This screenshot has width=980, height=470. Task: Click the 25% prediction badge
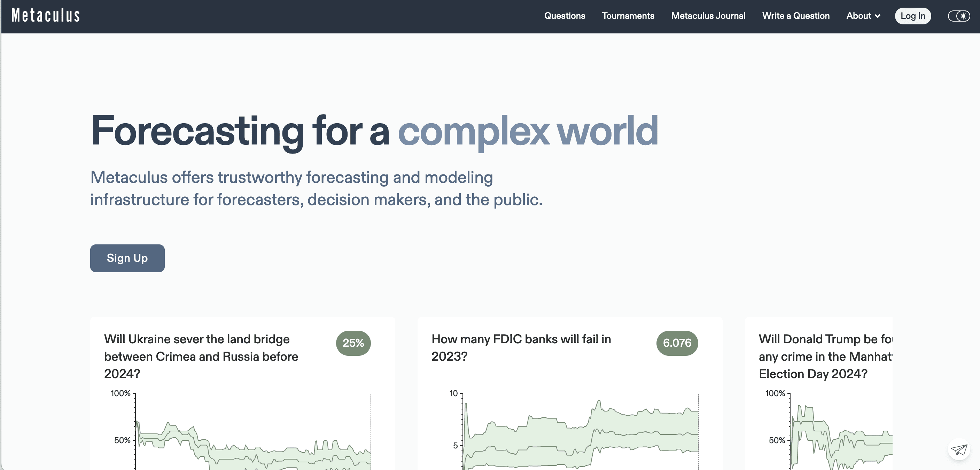[353, 343]
